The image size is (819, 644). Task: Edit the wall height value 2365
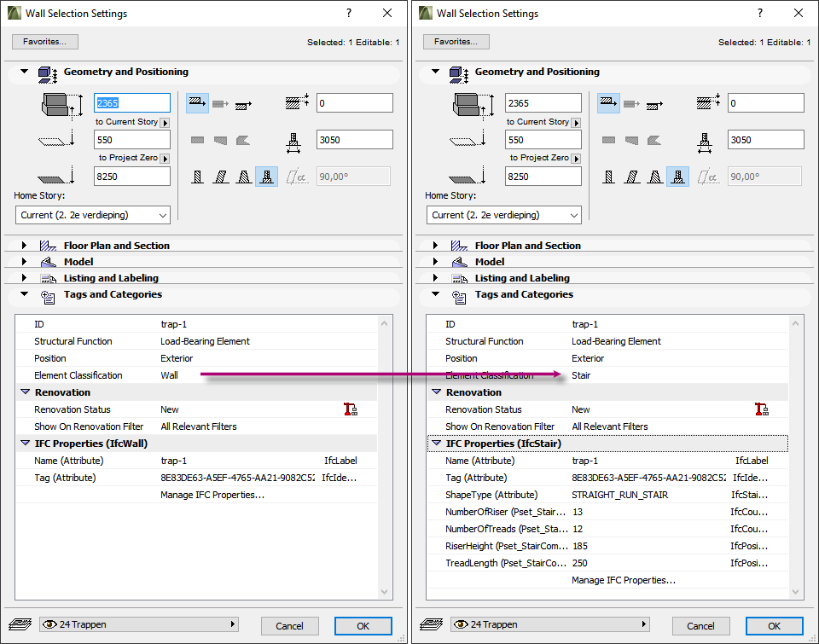tap(131, 102)
